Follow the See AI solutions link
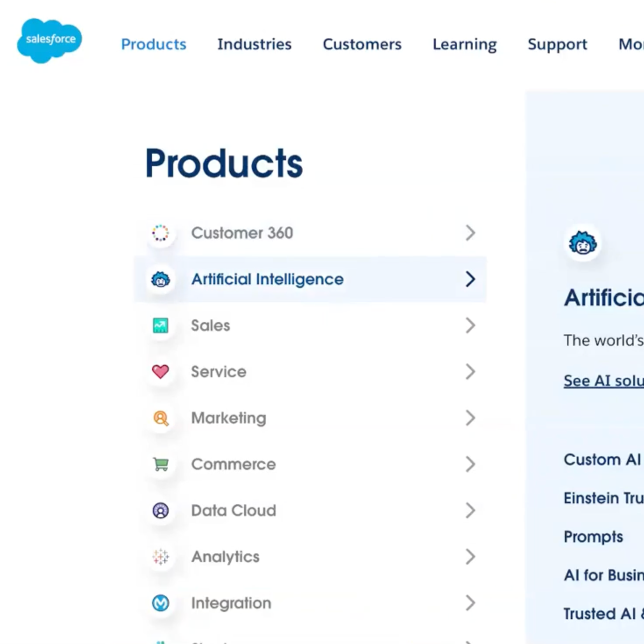 tap(604, 381)
